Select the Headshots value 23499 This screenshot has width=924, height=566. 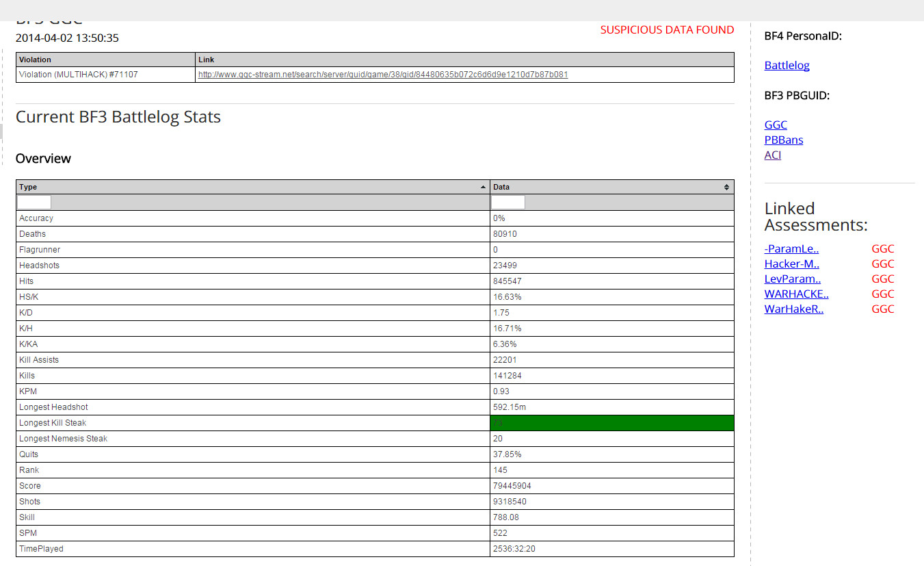click(x=505, y=266)
